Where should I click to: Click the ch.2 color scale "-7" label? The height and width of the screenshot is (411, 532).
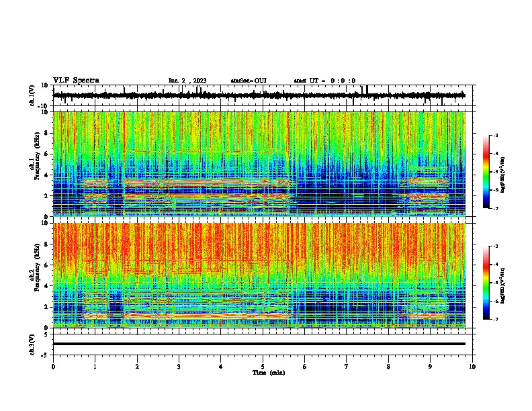pos(496,320)
